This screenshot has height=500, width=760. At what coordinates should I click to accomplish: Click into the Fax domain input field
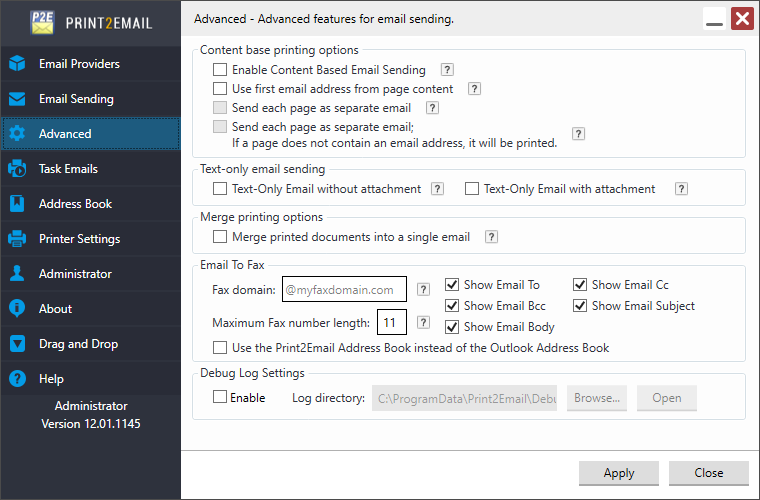(x=344, y=289)
